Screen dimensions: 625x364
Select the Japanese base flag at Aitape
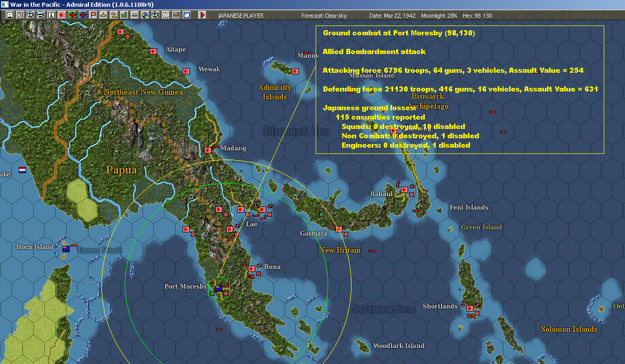coord(153,51)
